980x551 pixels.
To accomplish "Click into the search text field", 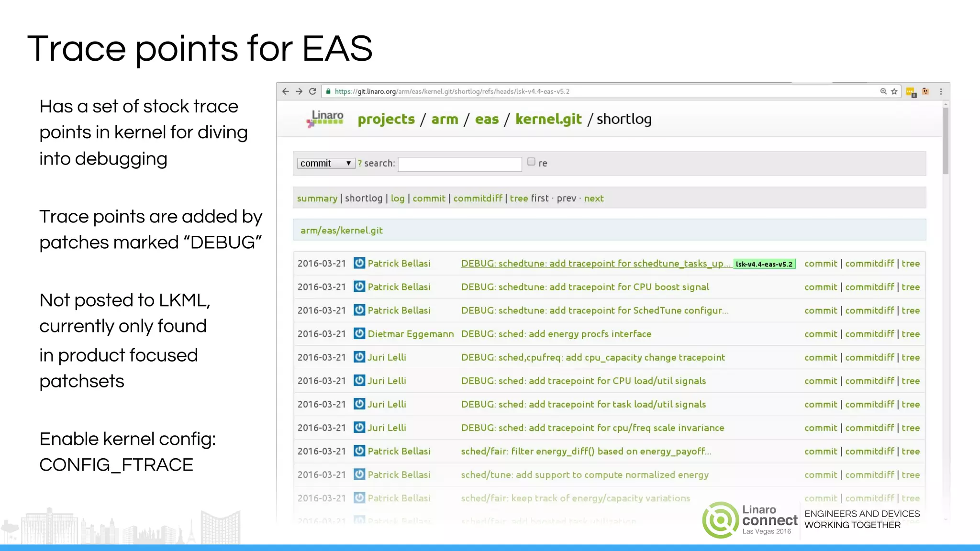I will (x=460, y=164).
